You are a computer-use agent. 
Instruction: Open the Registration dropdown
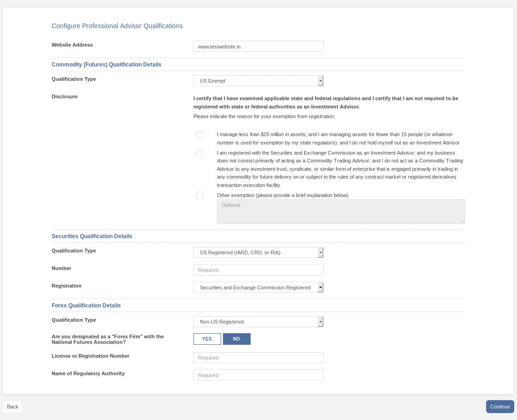(258, 288)
